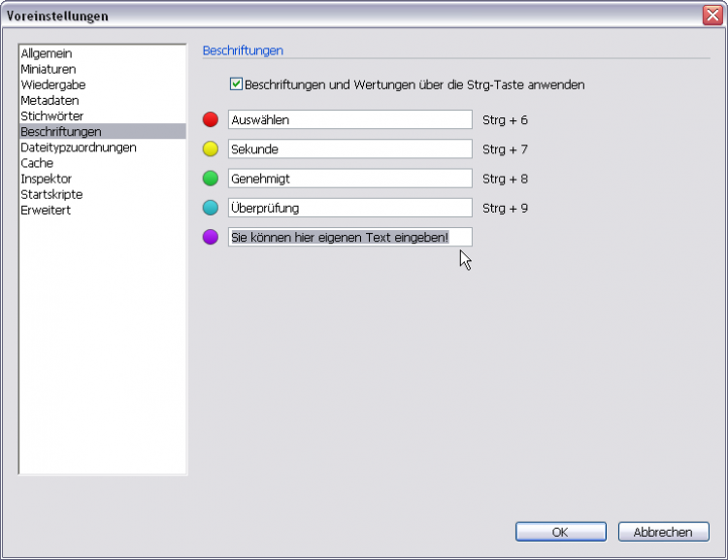The width and height of the screenshot is (728, 560).
Task: Click the Auswählen label text field
Action: (x=349, y=120)
